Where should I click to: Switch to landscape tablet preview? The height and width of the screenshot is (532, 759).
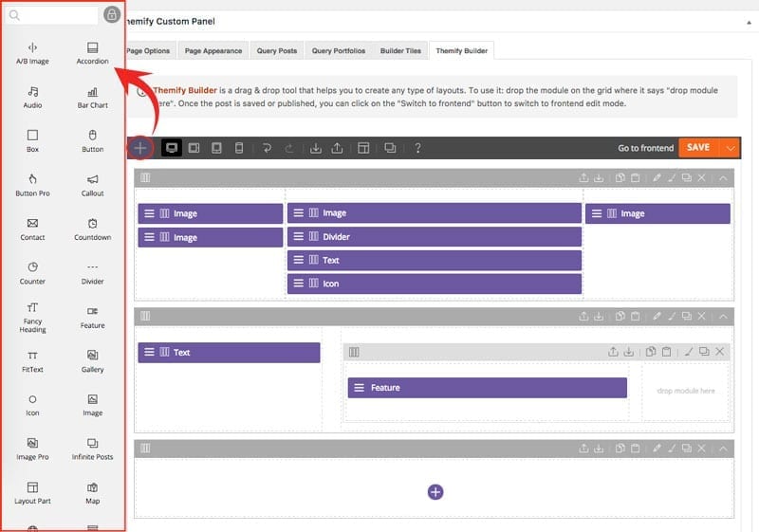194,148
